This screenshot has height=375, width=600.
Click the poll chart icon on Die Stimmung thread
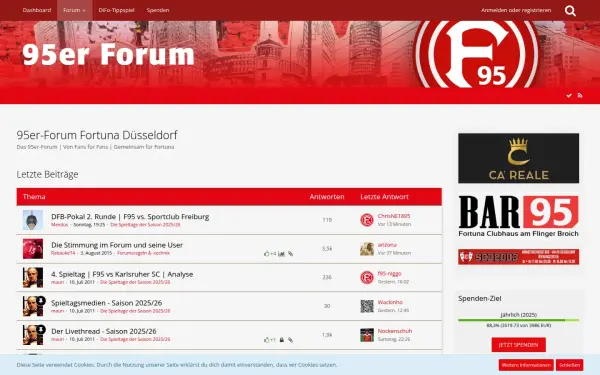(281, 253)
